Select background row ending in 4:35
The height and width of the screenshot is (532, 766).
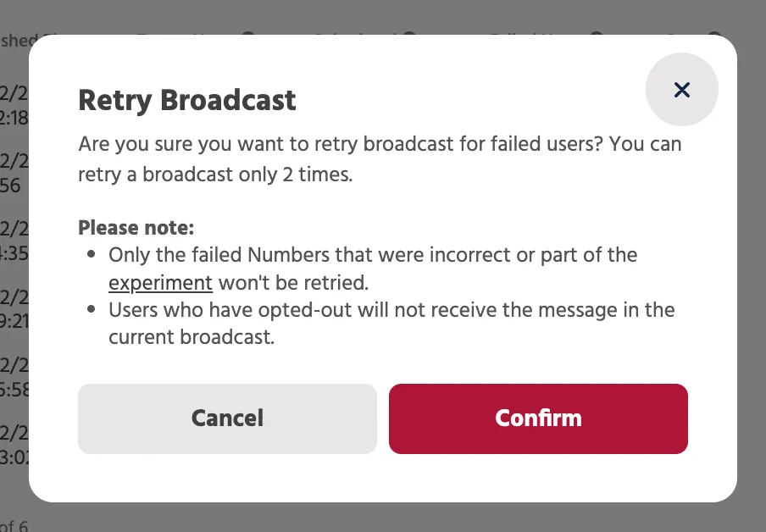coord(14,241)
